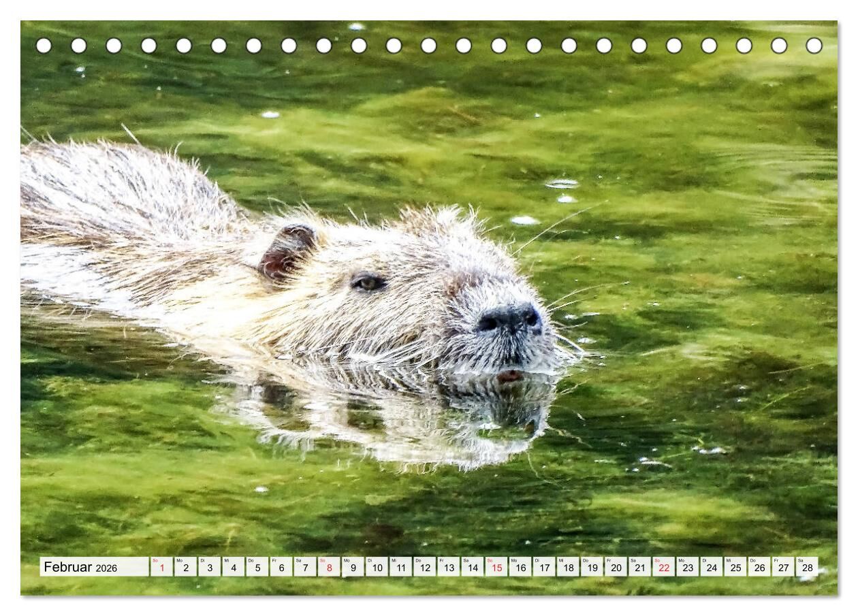The height and width of the screenshot is (616, 858).
Task: Click the Februar 2026 month label
Action: [x=80, y=567]
